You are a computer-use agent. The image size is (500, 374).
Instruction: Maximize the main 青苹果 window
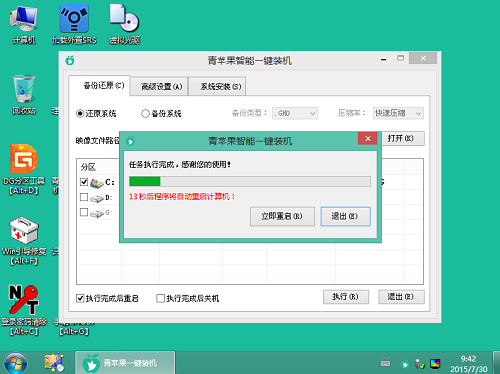[x=400, y=58]
